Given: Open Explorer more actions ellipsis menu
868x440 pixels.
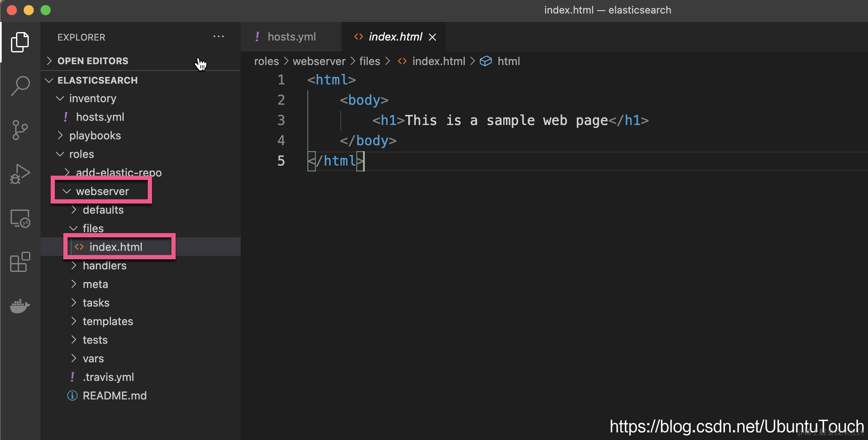Looking at the screenshot, I should pyautogui.click(x=219, y=37).
